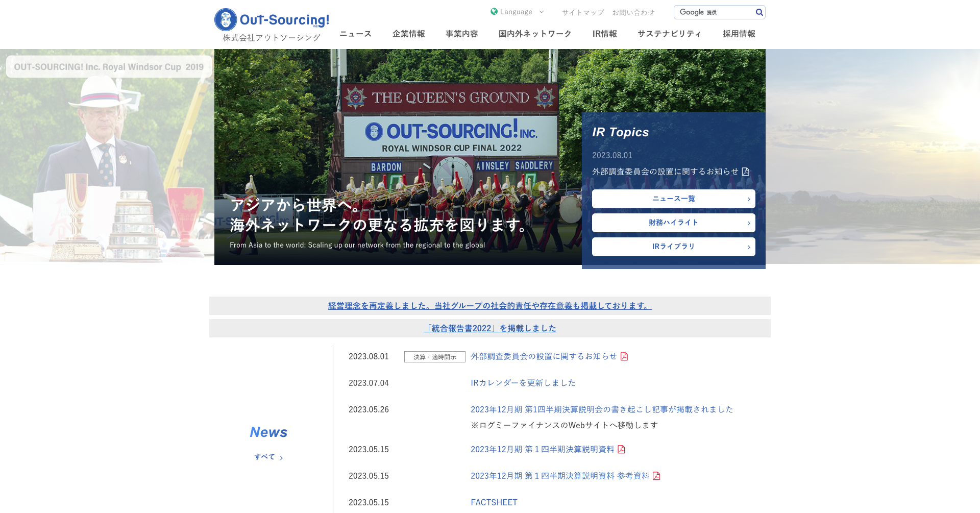Open IR Topics 外部調査委員会の設置 notice
The image size is (980, 513).
pyautogui.click(x=665, y=172)
